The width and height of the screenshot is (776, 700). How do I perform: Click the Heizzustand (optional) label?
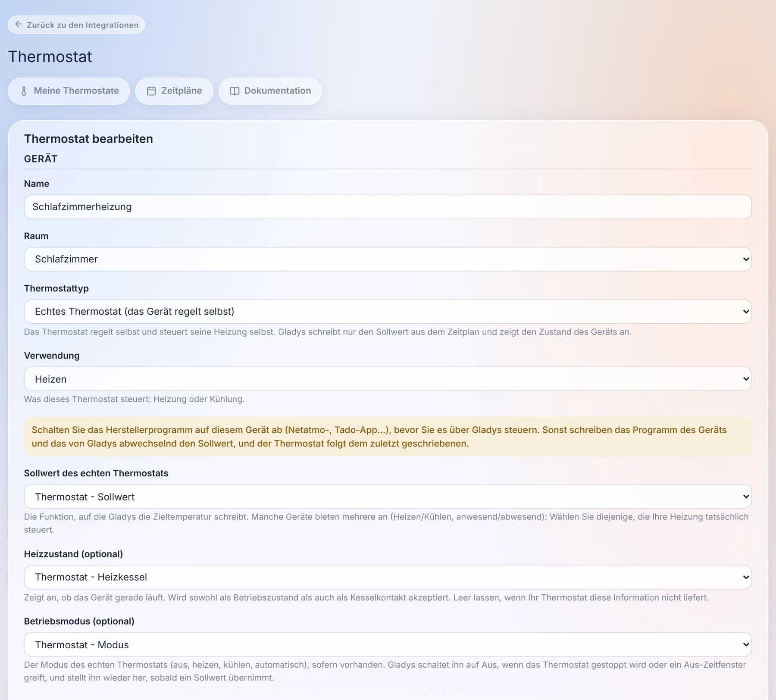point(73,554)
